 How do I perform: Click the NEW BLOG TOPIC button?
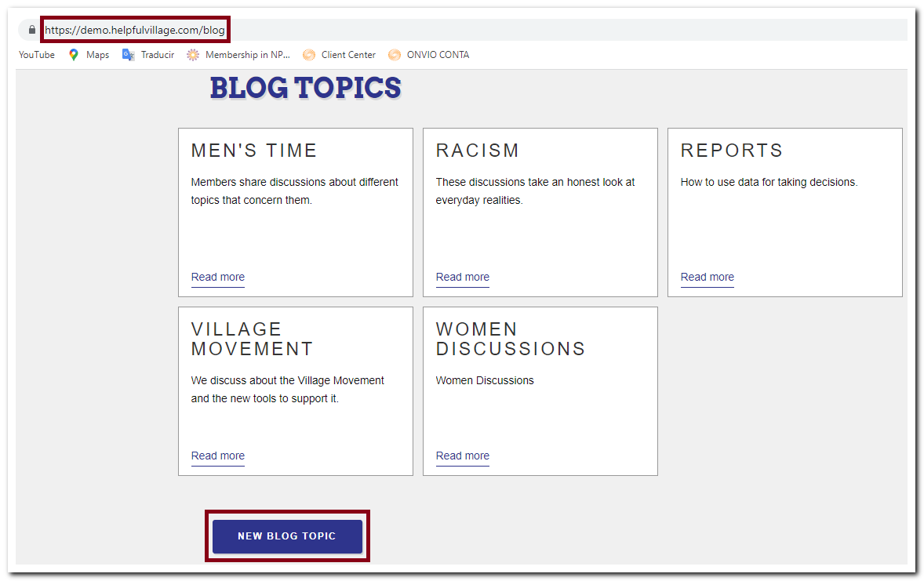287,536
